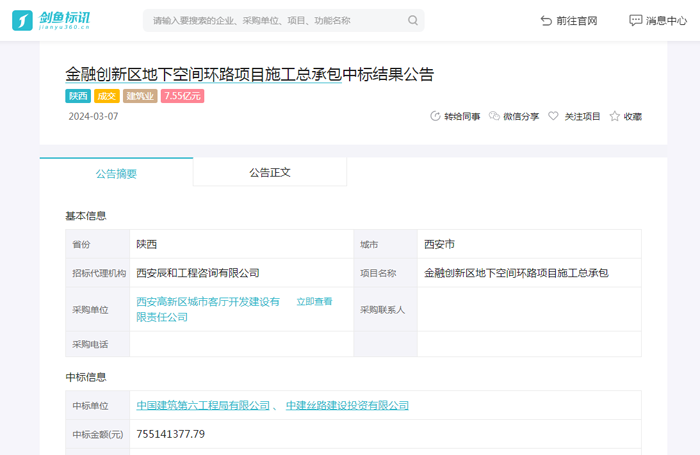Click the heart icon to follow project
Screen dimensions: 700x455
[553, 116]
